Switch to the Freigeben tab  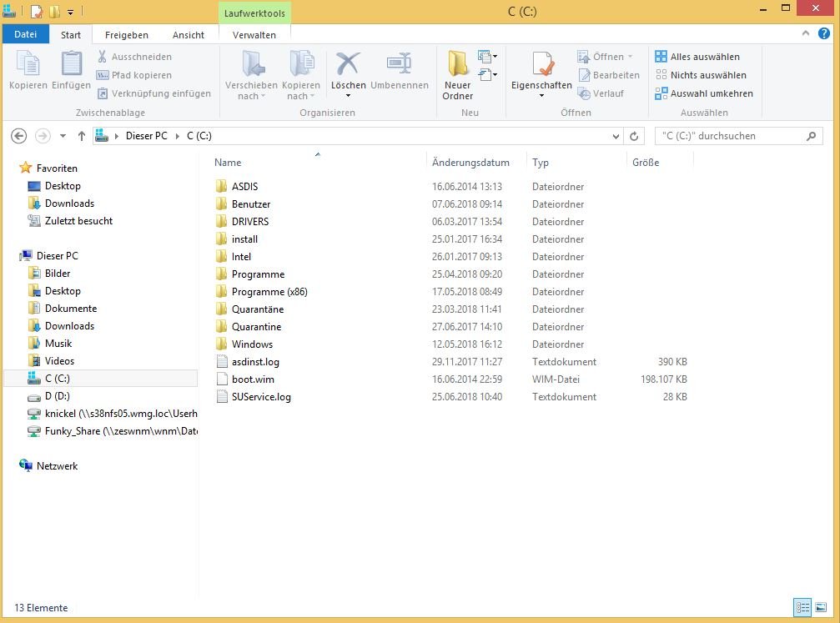[127, 35]
